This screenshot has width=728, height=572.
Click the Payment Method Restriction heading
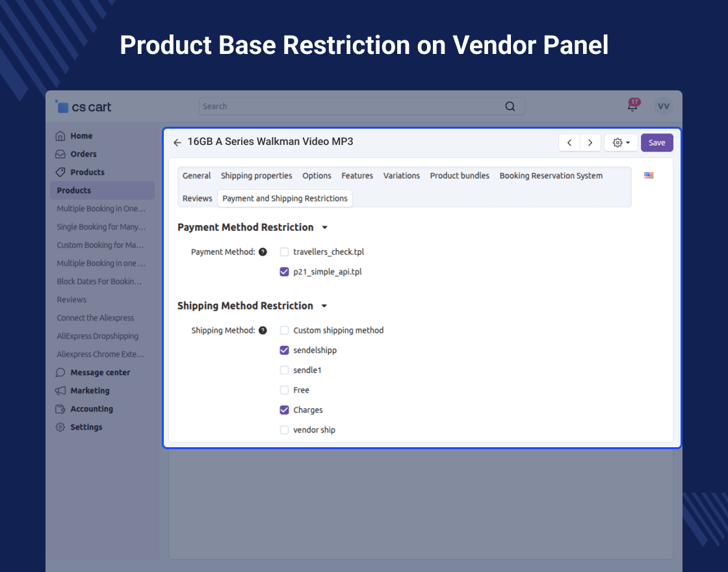coord(246,227)
